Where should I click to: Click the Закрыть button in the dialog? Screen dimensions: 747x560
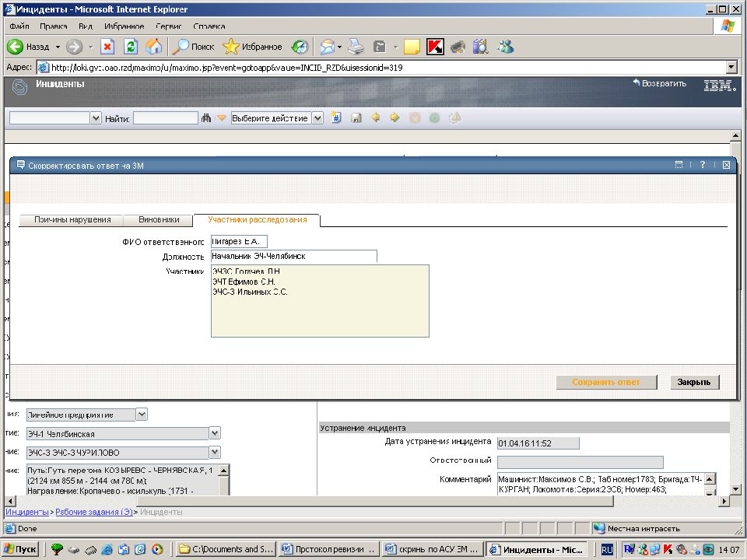coord(694,382)
